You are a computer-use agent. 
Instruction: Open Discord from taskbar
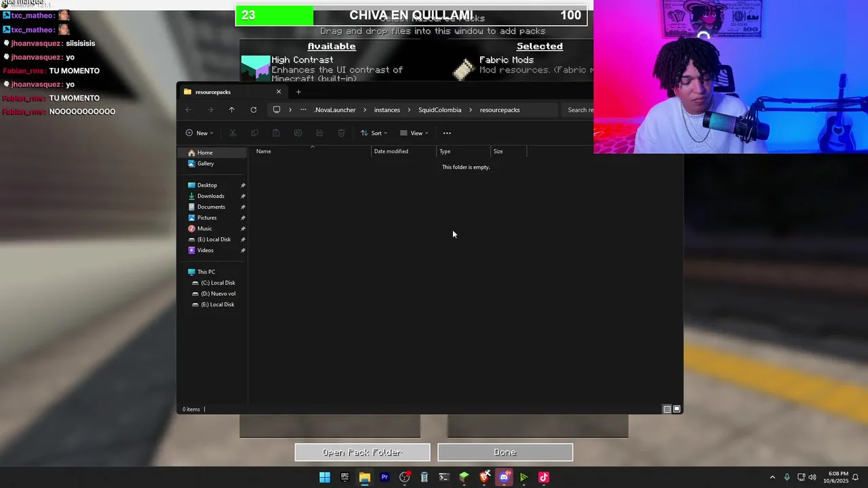coord(504,477)
